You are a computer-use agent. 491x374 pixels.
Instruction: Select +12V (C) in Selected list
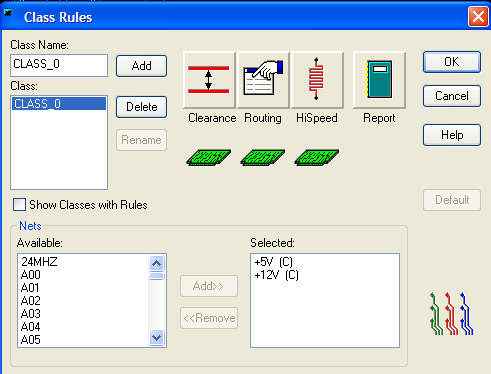pos(276,275)
